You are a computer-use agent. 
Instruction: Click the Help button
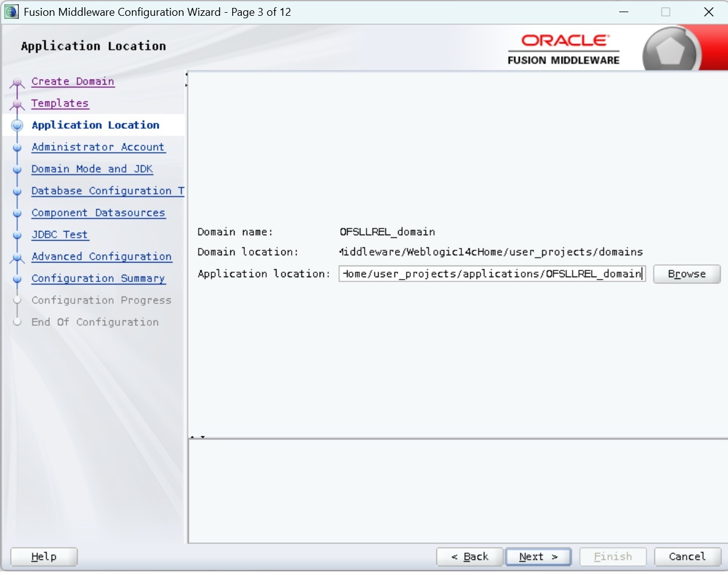[x=44, y=556]
